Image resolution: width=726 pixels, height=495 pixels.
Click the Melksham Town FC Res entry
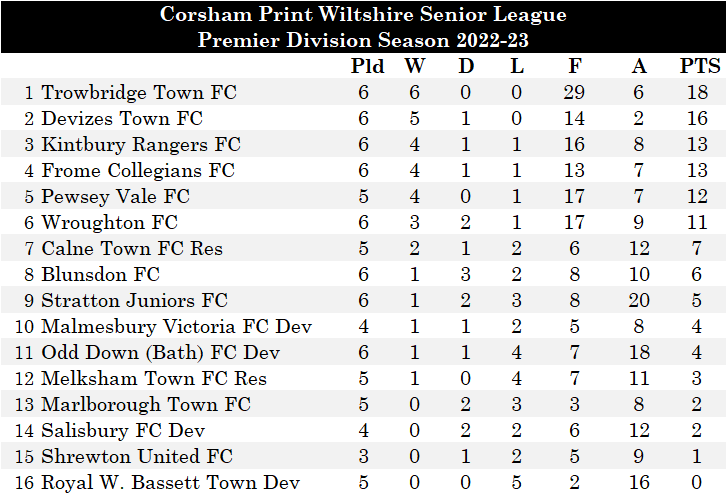(x=154, y=379)
